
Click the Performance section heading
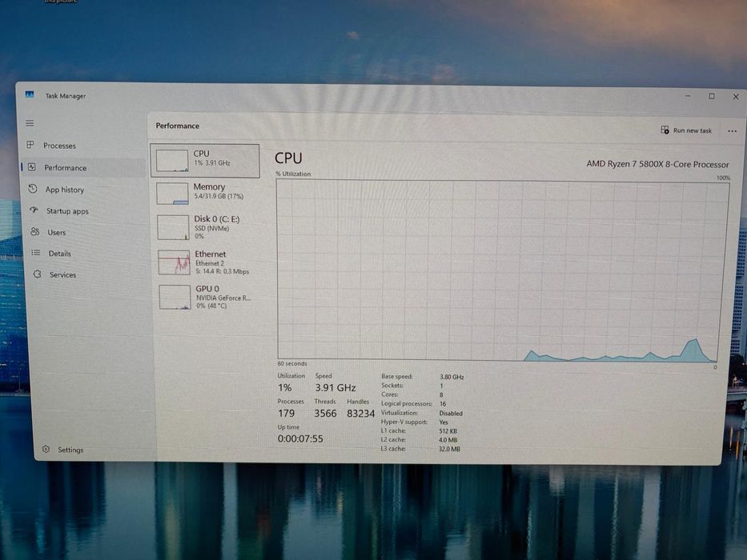pos(177,126)
